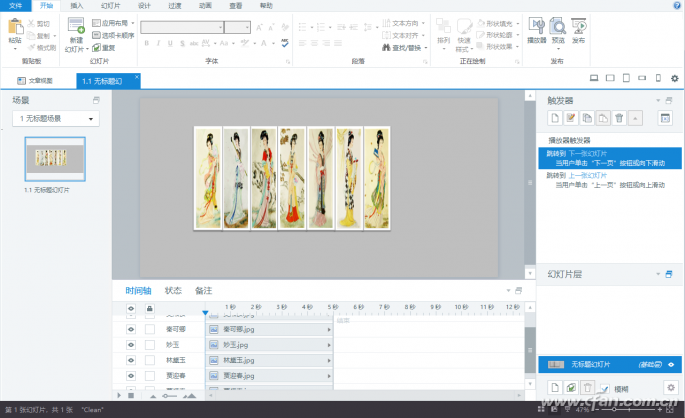Screen dimensions: 685x418
Task: Click the Tab Order (选项卡顺序) icon
Action: pos(97,35)
